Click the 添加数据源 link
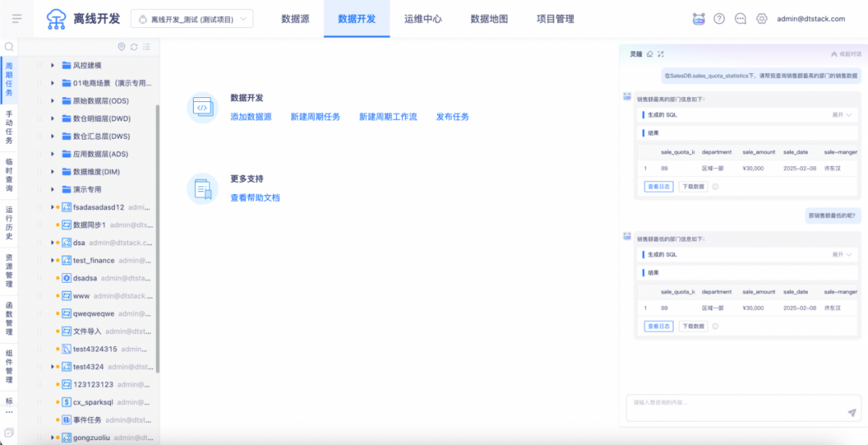 coord(251,116)
